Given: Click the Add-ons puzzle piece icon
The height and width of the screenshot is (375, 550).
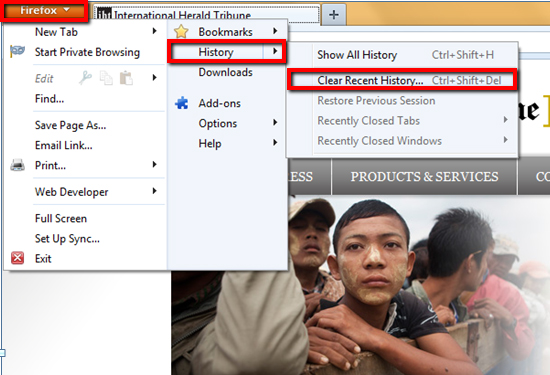Looking at the screenshot, I should (x=182, y=103).
